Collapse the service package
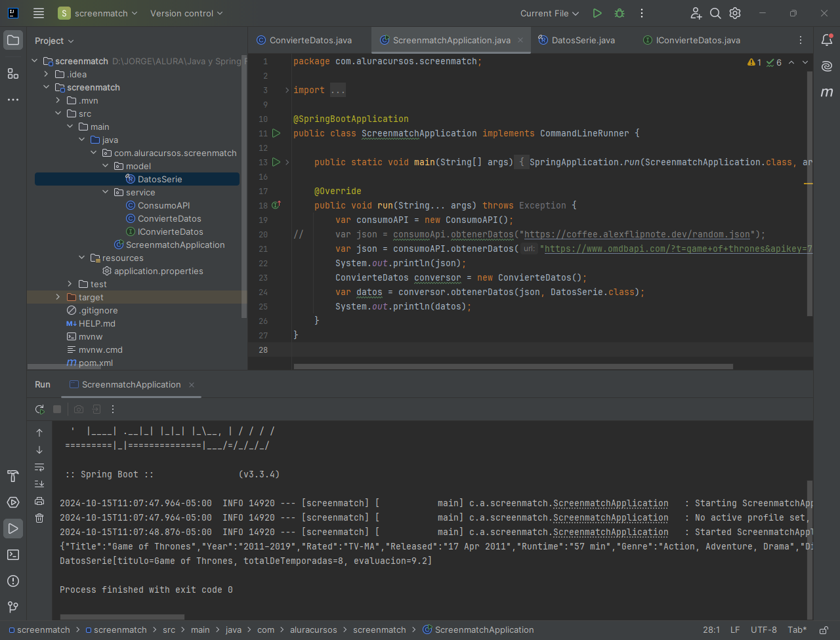Viewport: 840px width, 640px height. click(x=106, y=192)
